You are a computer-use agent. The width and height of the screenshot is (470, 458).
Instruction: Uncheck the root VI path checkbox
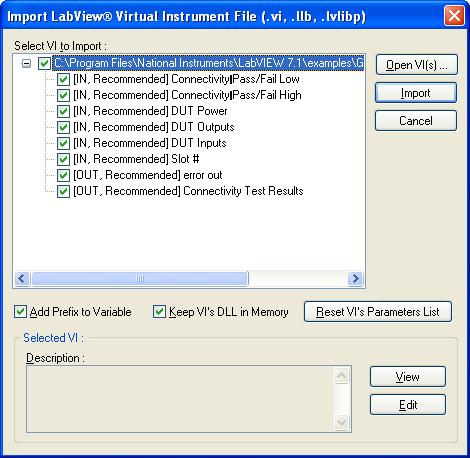click(44, 63)
